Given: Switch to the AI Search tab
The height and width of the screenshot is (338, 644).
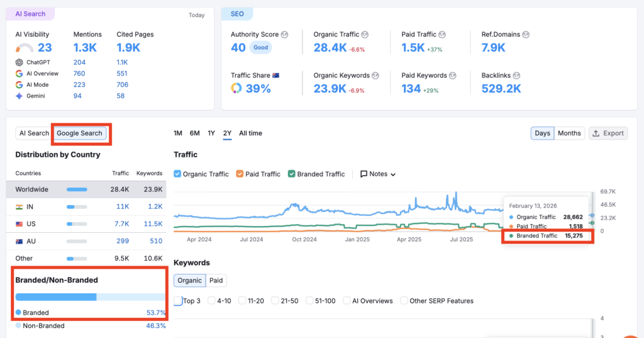Looking at the screenshot, I should (34, 133).
